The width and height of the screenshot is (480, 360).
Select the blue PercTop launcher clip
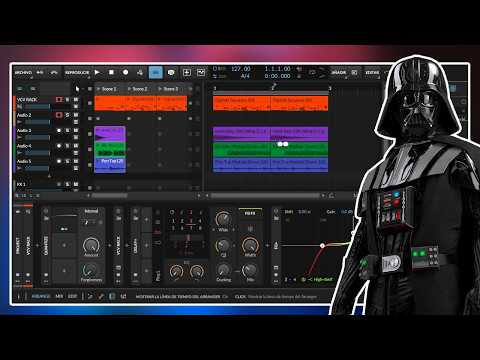coord(110,165)
